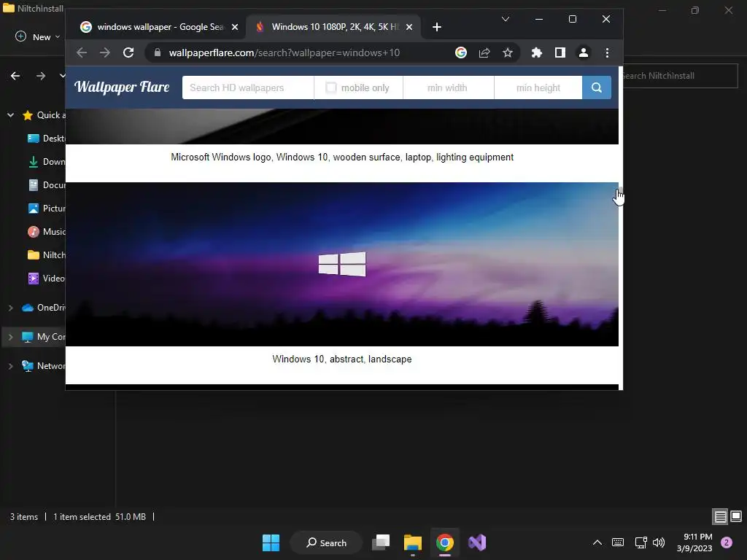
Task: Close the Windows 10 wallpaper tab
Action: pos(409,27)
